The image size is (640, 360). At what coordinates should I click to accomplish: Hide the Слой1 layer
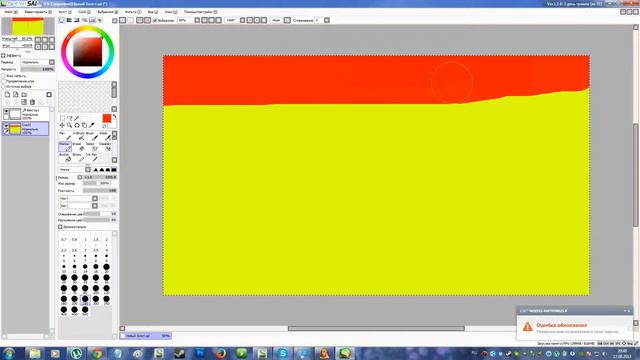(x=6, y=126)
